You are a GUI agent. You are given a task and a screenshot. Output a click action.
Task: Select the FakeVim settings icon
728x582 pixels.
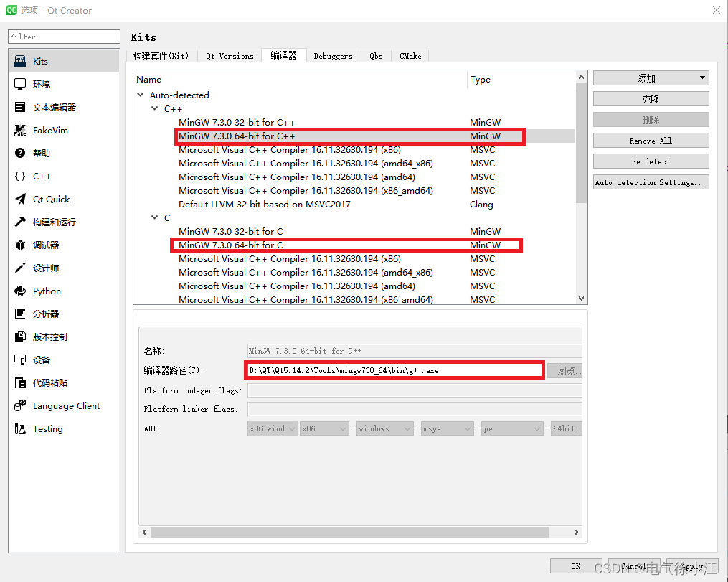tap(43, 129)
